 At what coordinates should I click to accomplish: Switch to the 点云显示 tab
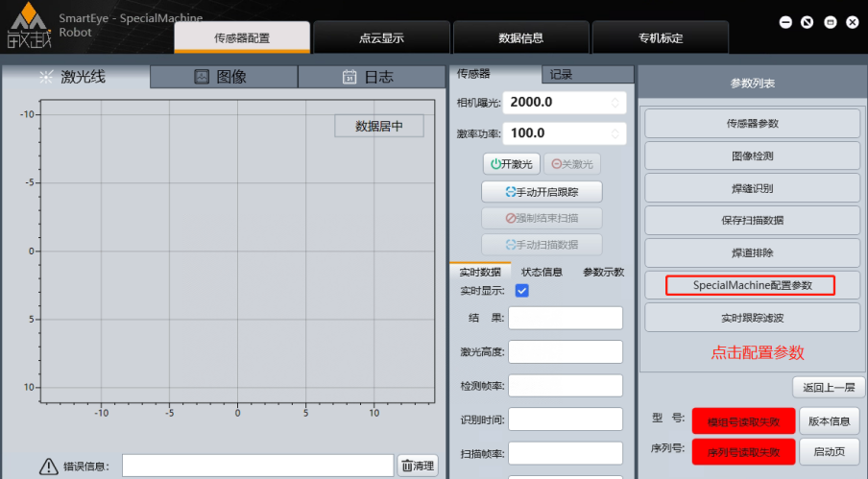(x=381, y=38)
